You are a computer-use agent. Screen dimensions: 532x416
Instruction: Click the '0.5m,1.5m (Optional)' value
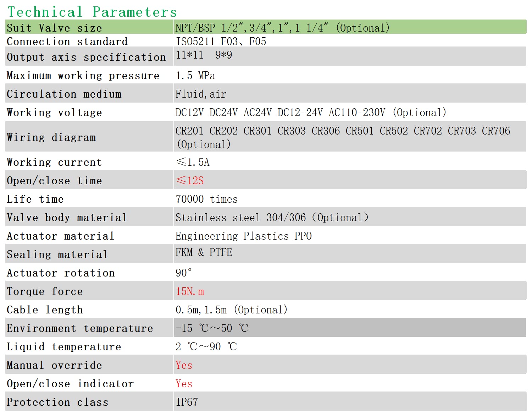pos(232,310)
